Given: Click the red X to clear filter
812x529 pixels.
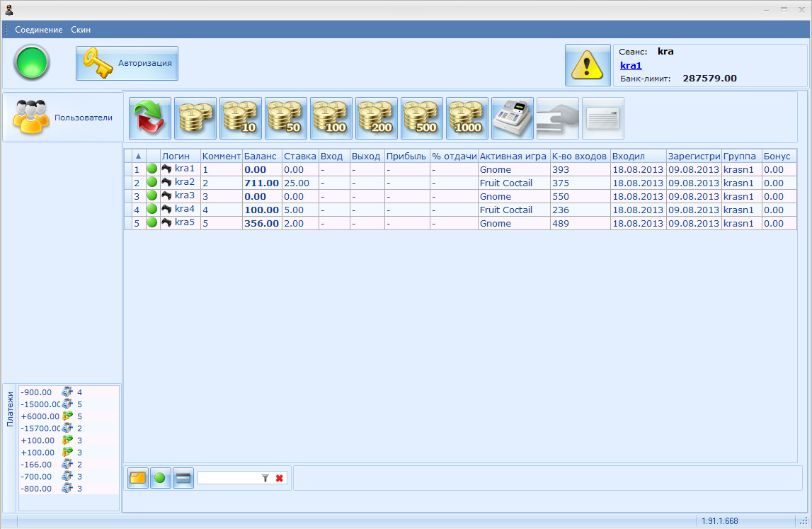Looking at the screenshot, I should pyautogui.click(x=280, y=478).
